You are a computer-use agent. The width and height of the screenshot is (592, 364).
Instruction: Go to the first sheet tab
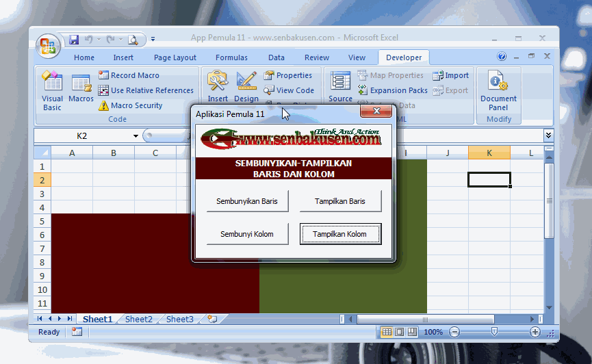(x=40, y=319)
